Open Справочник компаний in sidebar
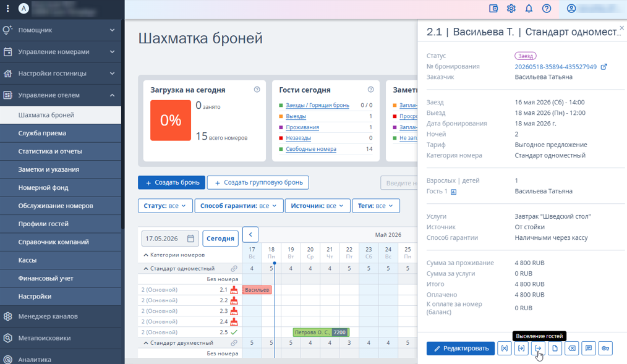The image size is (627, 364). (61, 242)
